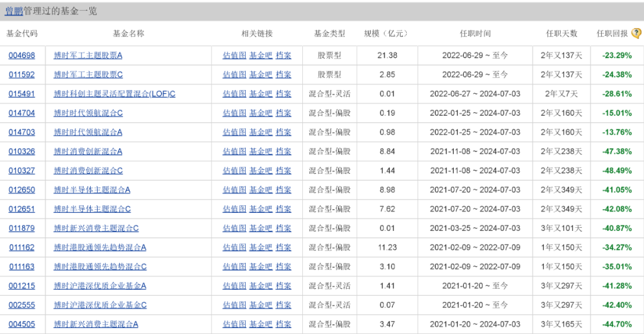Image resolution: width=644 pixels, height=334 pixels.
Task: Open 档案 for fund 002555
Action: pyautogui.click(x=283, y=305)
